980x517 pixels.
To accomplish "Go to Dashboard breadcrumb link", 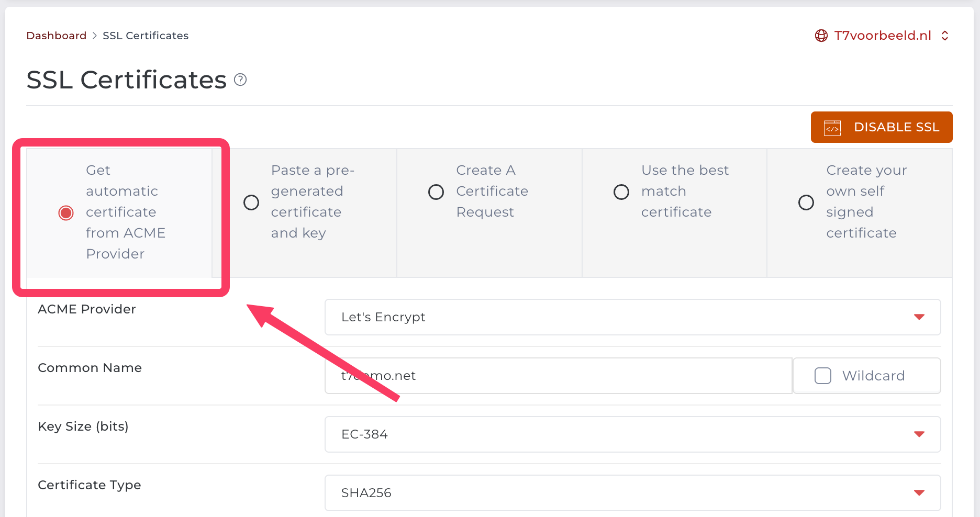I will [x=57, y=36].
